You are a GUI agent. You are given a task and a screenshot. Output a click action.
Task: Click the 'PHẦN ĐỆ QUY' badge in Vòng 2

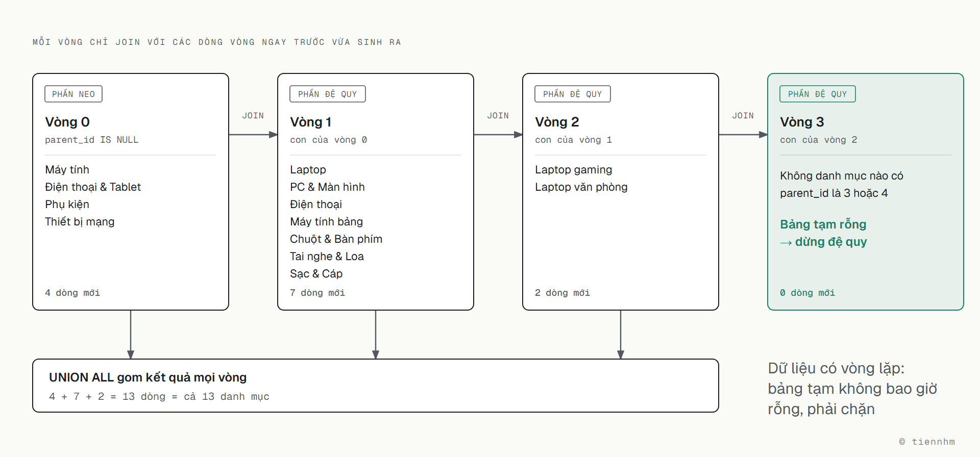(x=573, y=94)
